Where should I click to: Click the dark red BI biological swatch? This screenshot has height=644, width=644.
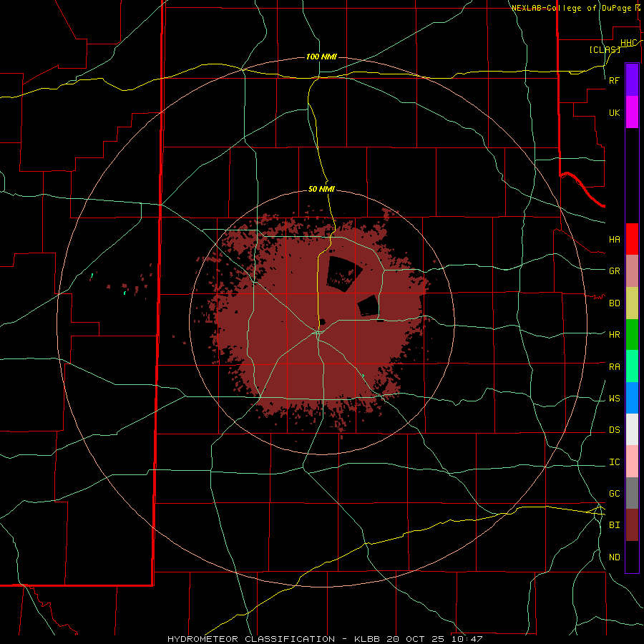pyautogui.click(x=632, y=525)
